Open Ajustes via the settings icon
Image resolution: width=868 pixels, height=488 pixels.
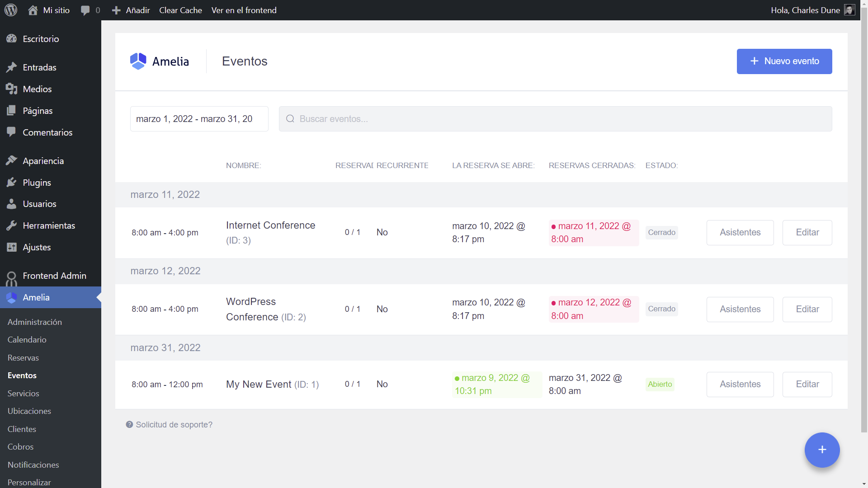click(12, 247)
